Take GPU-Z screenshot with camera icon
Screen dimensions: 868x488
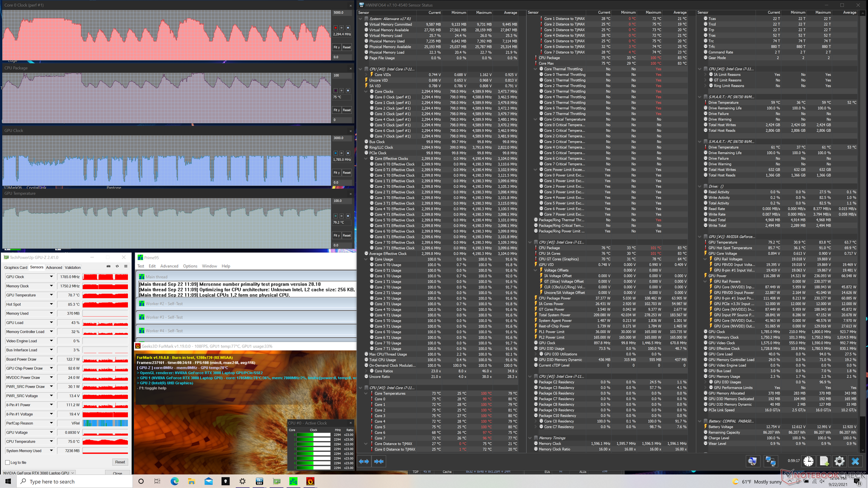tap(108, 266)
